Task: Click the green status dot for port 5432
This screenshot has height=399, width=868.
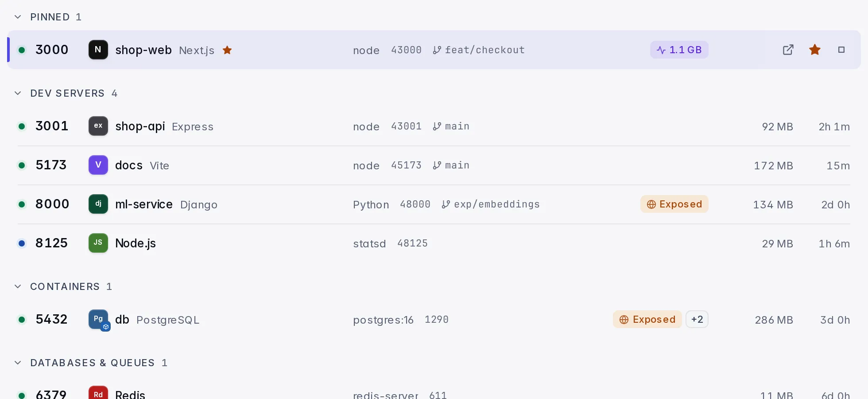Action: point(22,320)
